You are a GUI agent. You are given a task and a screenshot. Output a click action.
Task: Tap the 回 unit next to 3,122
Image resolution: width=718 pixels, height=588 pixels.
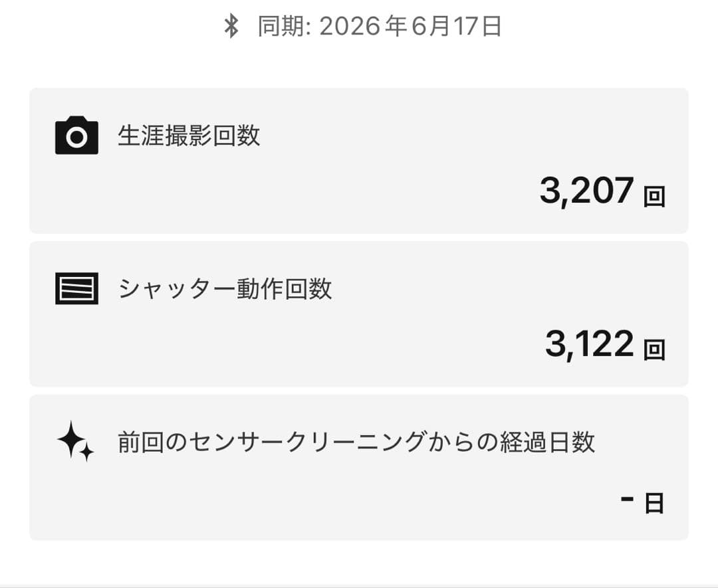click(x=654, y=350)
